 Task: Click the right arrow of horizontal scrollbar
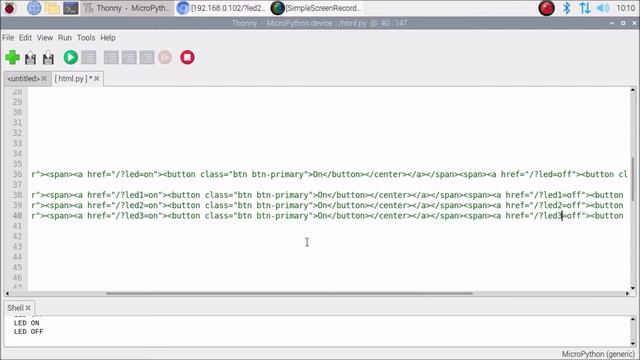[x=627, y=293]
